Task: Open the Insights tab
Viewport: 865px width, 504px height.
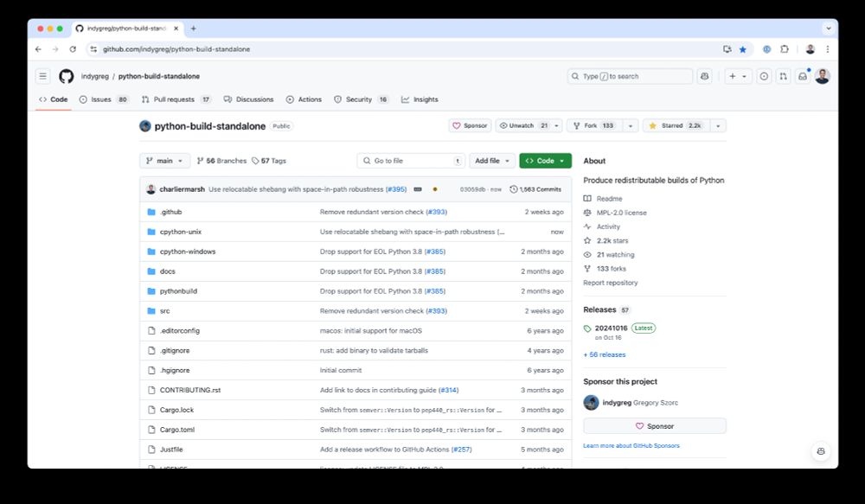Action: click(x=420, y=99)
